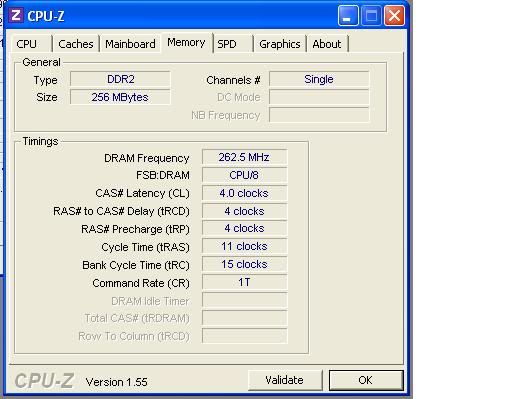Click the empty DC Mode field
This screenshot has height=399, width=512.
pyautogui.click(x=319, y=97)
